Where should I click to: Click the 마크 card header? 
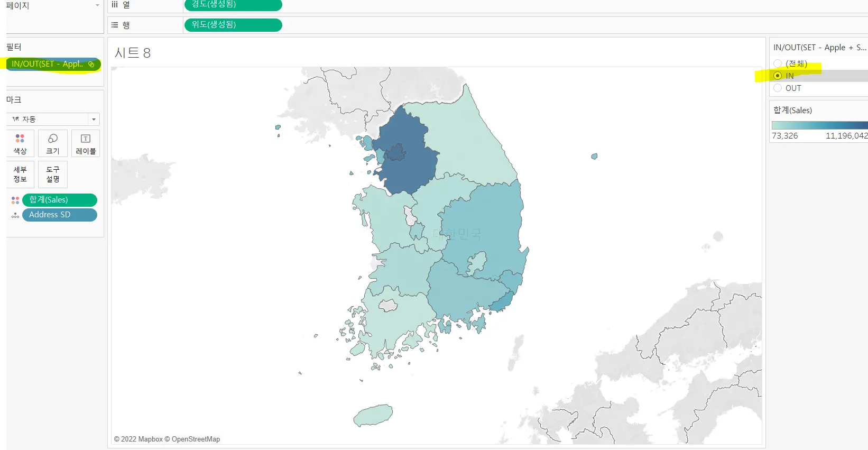(x=14, y=100)
